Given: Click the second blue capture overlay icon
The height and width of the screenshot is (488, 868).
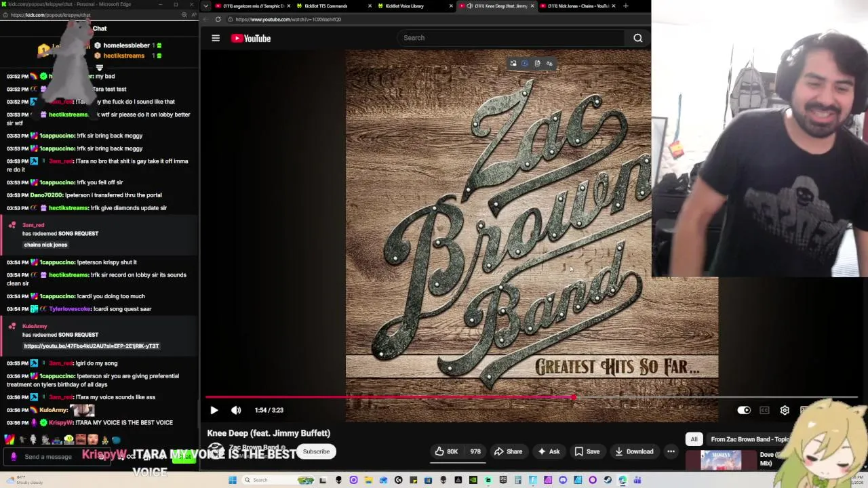Looking at the screenshot, I should point(525,64).
